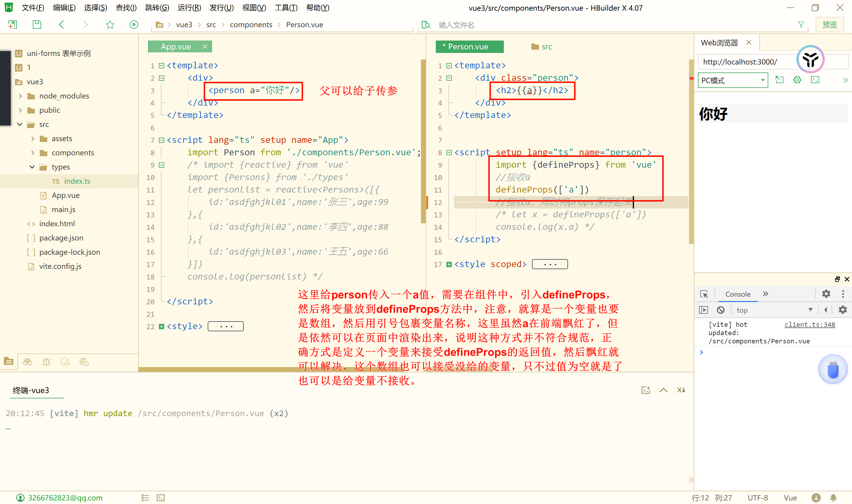Click the filter funnel icon
Viewport: 852px width, 504px height.
(x=801, y=25)
